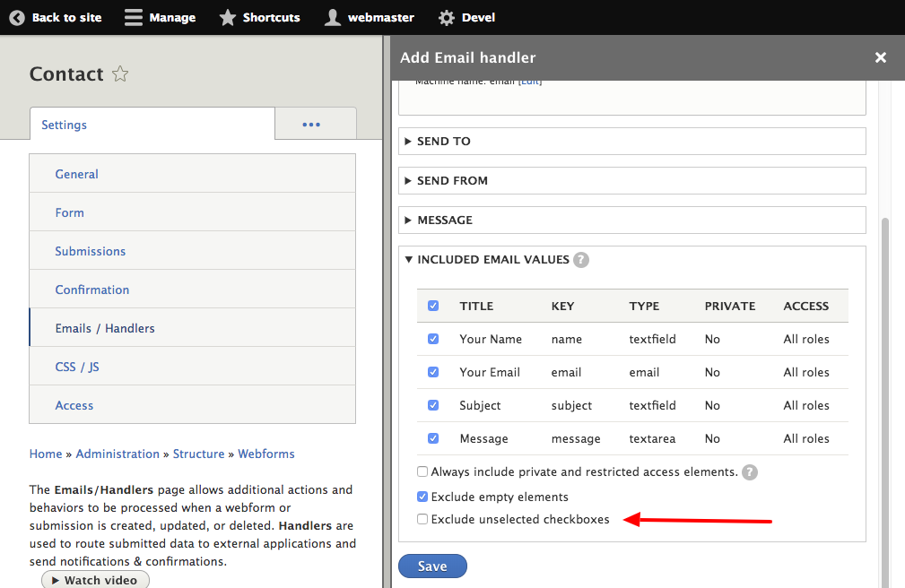The width and height of the screenshot is (905, 588).
Task: Click the Contact page heading
Action: (66, 73)
